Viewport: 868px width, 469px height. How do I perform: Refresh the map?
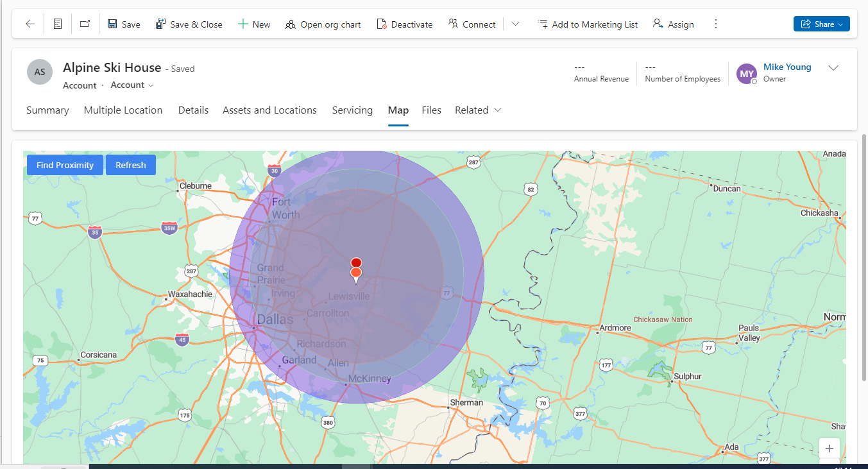[131, 165]
